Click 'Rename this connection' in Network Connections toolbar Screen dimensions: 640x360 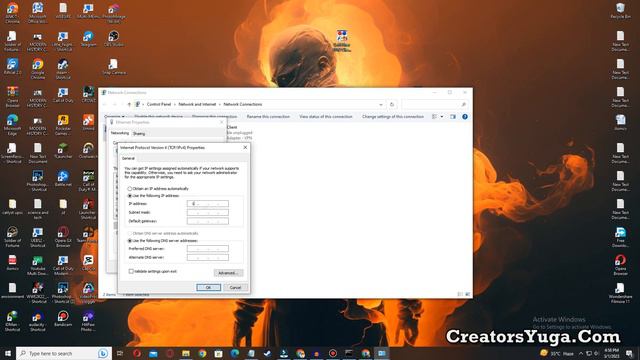click(268, 117)
